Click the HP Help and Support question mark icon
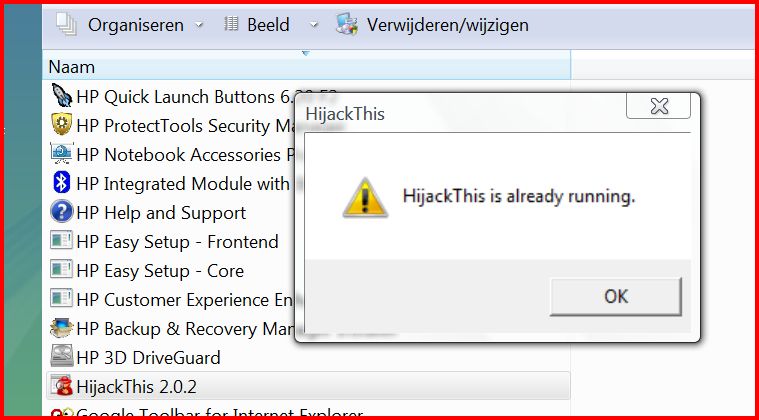This screenshot has height=420, width=759. tap(61, 212)
